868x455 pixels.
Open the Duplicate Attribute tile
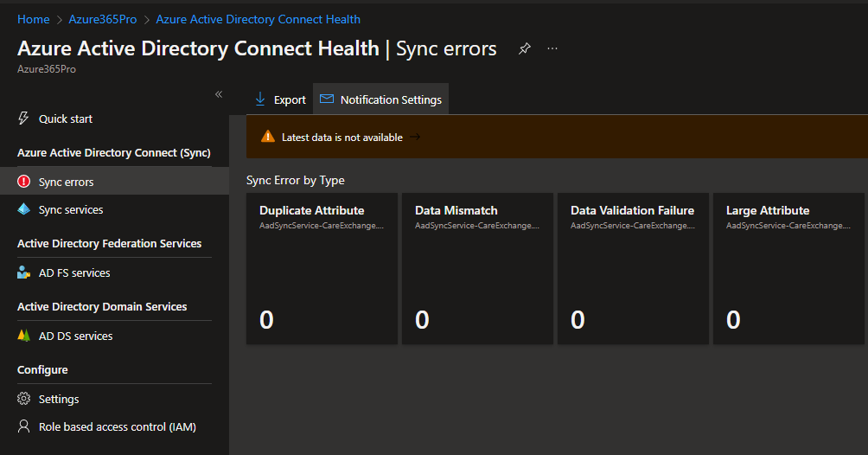coord(322,269)
